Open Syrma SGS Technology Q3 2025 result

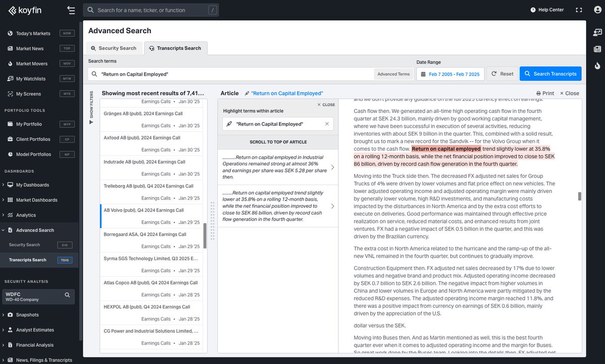(x=152, y=265)
